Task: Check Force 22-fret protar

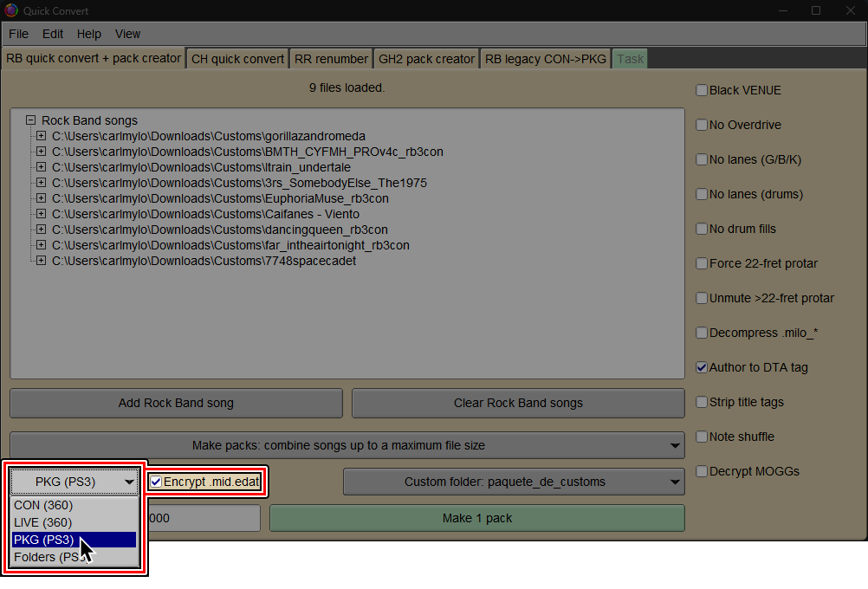Action: click(x=702, y=263)
